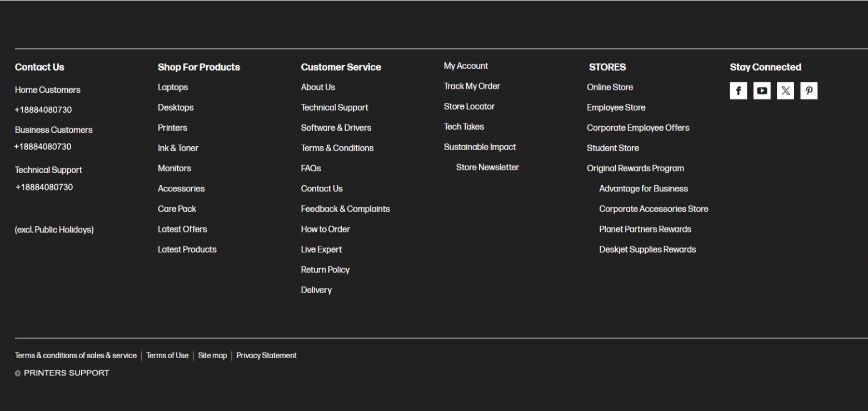Click the Store Newsletter link
868x411 pixels.
point(487,167)
